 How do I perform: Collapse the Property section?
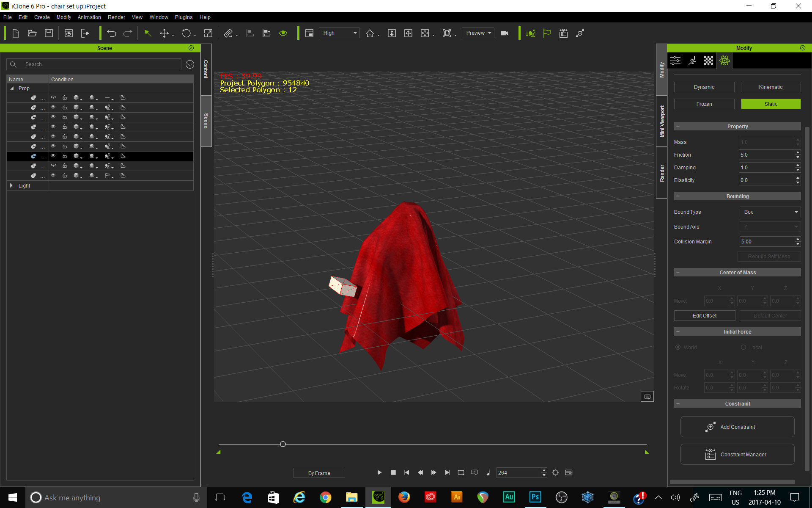click(678, 126)
